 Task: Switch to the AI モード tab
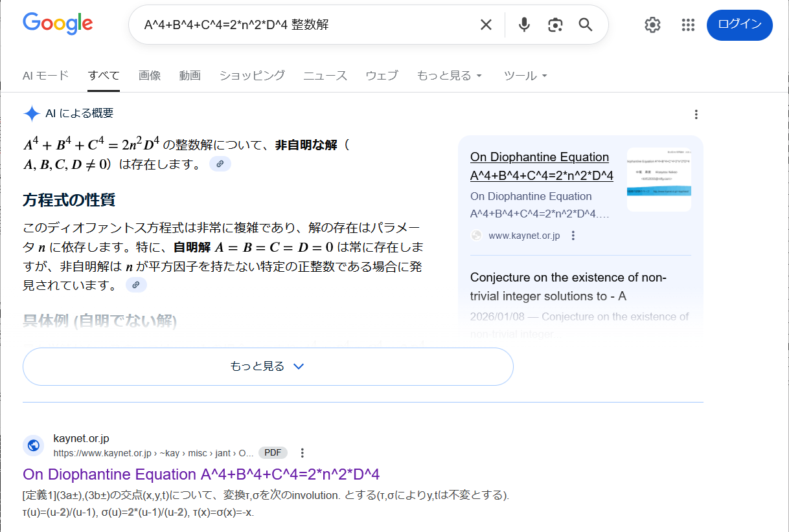[45, 76]
